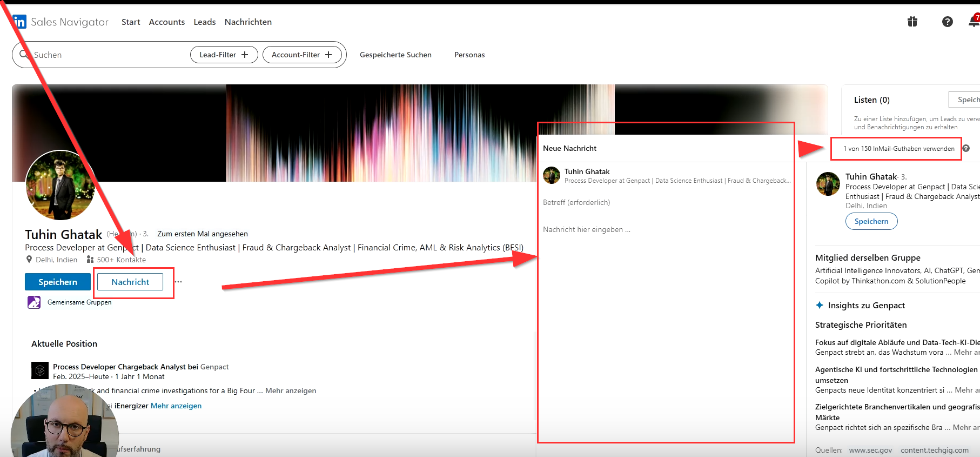Image resolution: width=980 pixels, height=457 pixels.
Task: Click the location pin icon beside Delhi
Action: coord(29,260)
